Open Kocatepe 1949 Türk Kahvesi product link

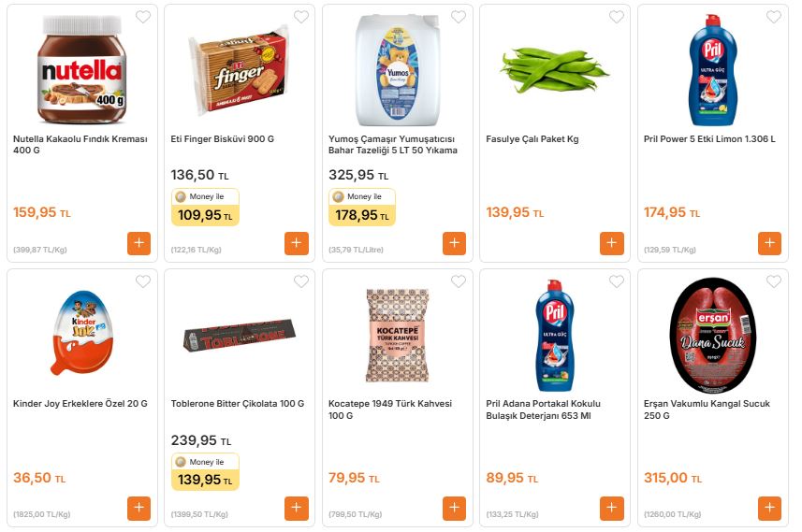point(390,410)
